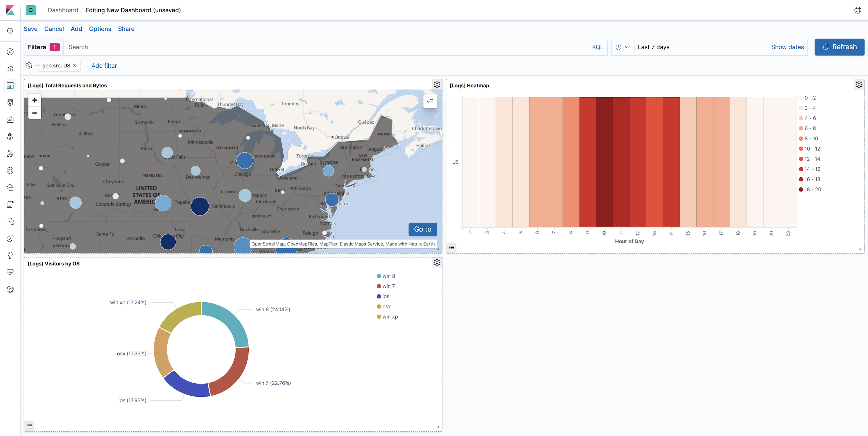Open filter settings gear next to Filters
Viewport: 868px width, 436px height.
(x=29, y=65)
